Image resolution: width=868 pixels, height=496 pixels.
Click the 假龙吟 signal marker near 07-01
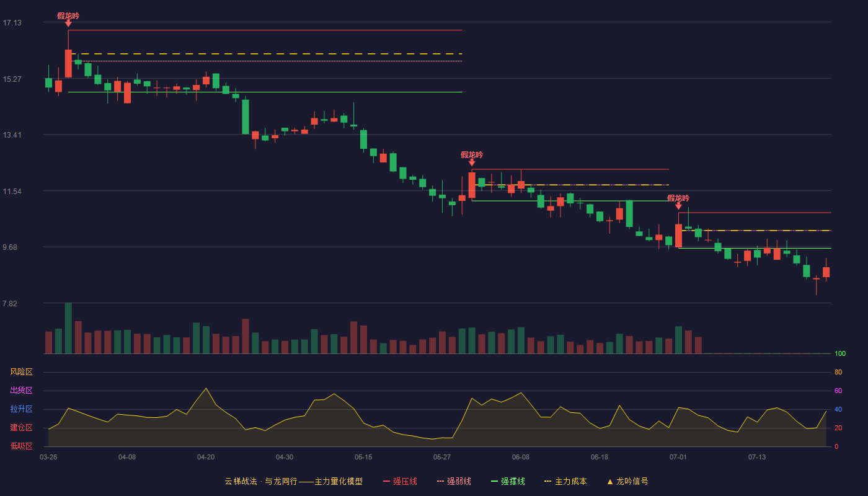pyautogui.click(x=678, y=206)
